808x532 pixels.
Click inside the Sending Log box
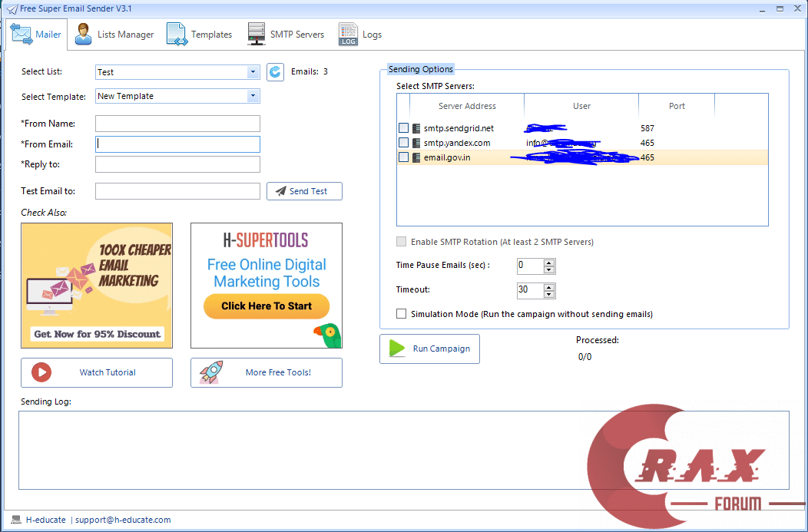(x=404, y=450)
